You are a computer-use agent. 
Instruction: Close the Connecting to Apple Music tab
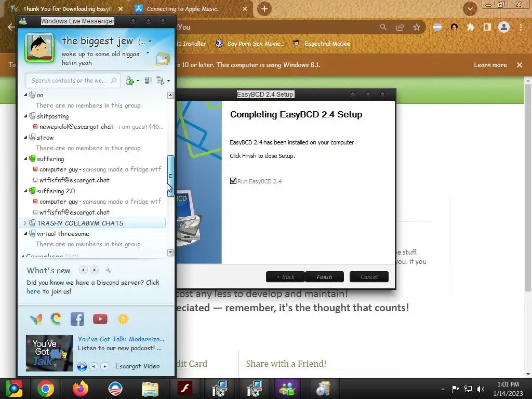click(x=245, y=9)
